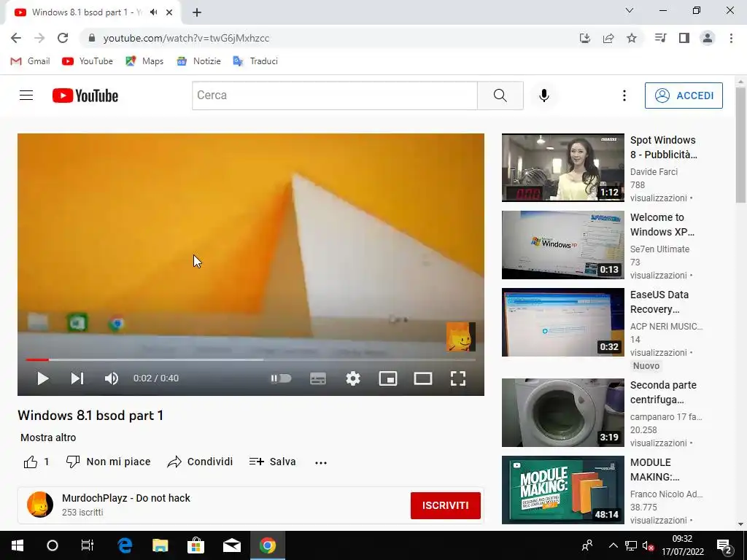Click Non mi piace dislike button
Viewport: 747px width, 560px height.
pos(108,462)
